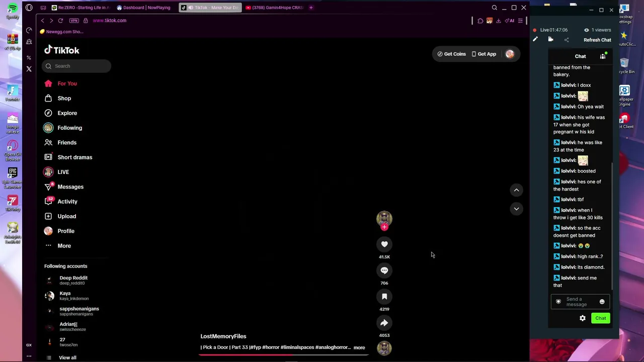The height and width of the screenshot is (362, 644).
Task: Go forward in the Opera browser
Action: (x=51, y=21)
